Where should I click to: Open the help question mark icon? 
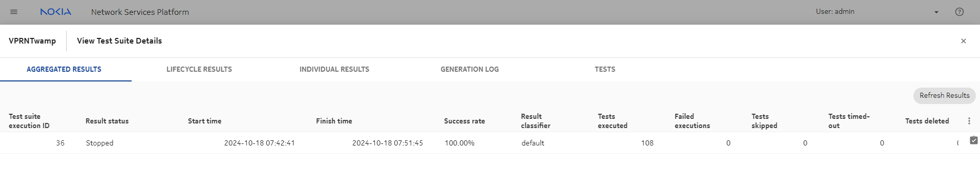960,12
